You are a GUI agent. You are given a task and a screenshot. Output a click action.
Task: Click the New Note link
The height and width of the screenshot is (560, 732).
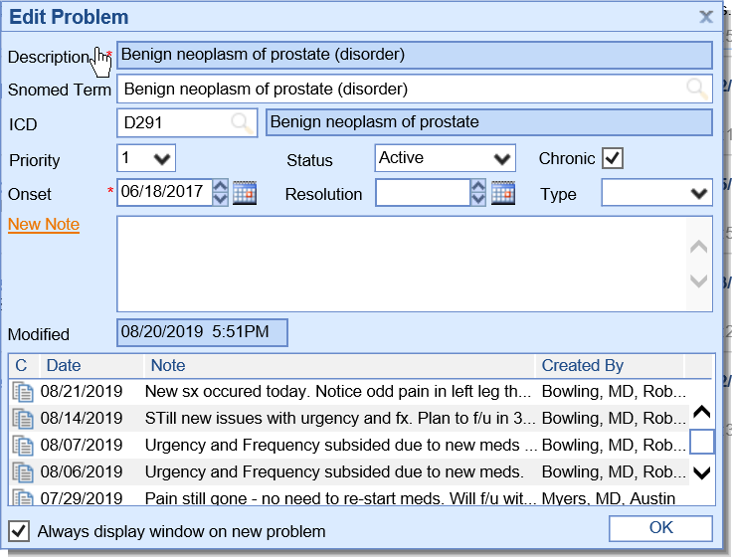click(44, 225)
